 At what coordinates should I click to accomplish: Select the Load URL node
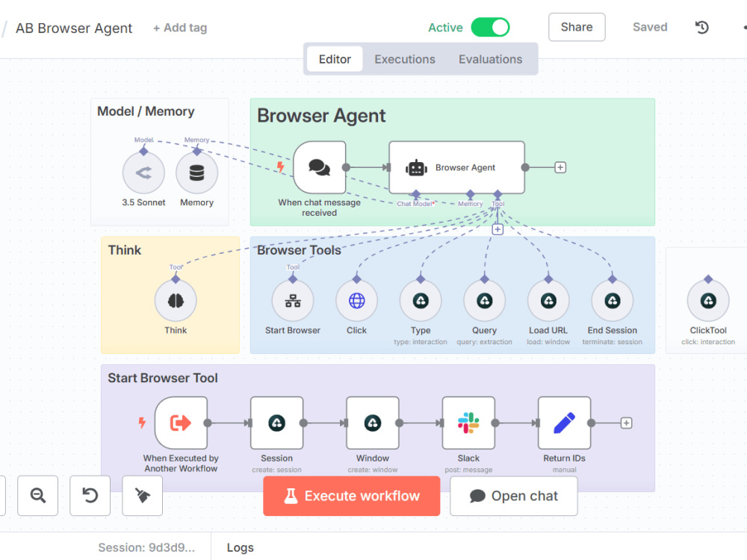548,301
